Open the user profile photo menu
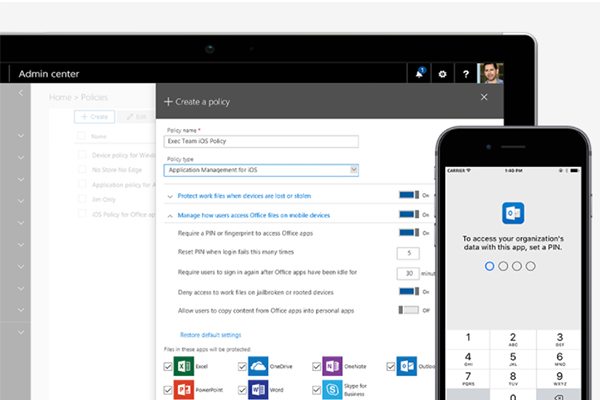 [x=491, y=73]
